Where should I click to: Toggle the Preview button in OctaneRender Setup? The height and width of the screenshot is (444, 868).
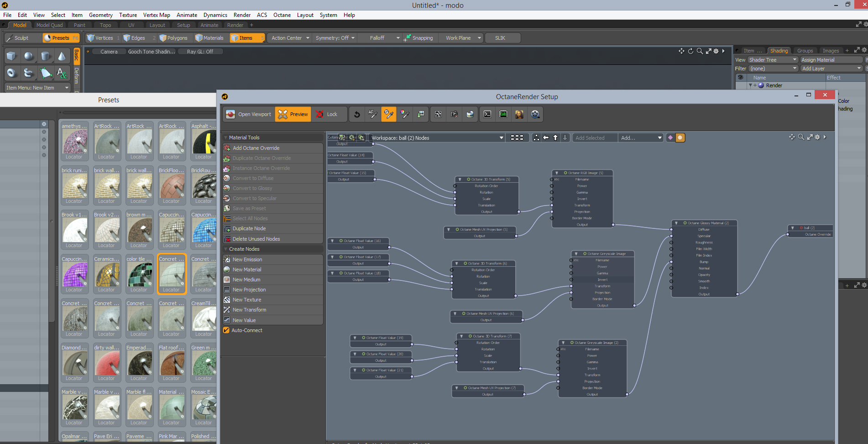click(x=293, y=114)
